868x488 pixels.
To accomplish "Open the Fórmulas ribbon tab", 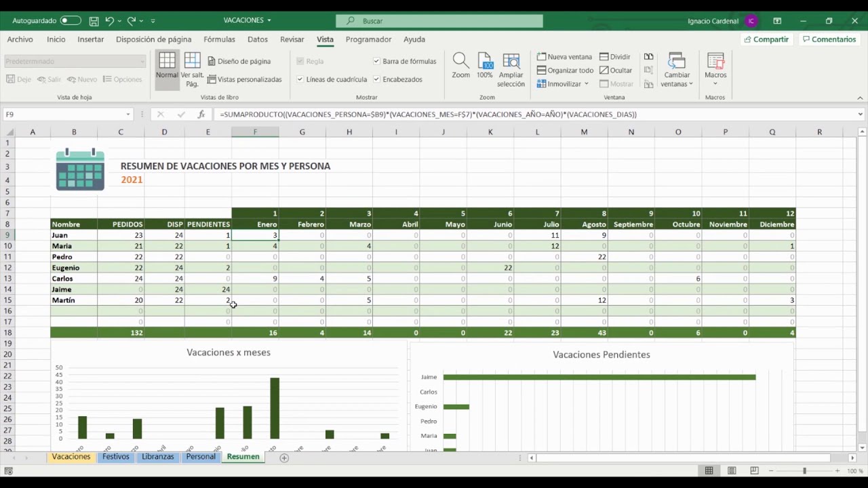I will click(220, 39).
